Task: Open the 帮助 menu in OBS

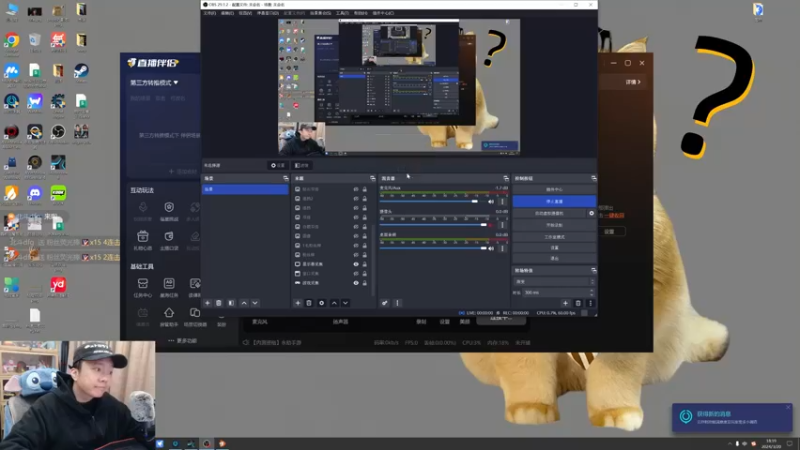Action: click(361, 13)
